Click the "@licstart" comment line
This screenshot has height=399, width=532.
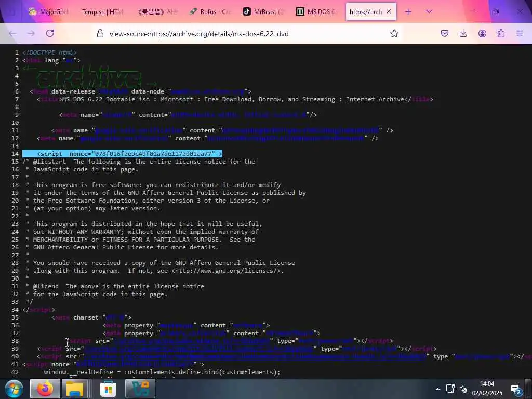pyautogui.click(x=139, y=162)
